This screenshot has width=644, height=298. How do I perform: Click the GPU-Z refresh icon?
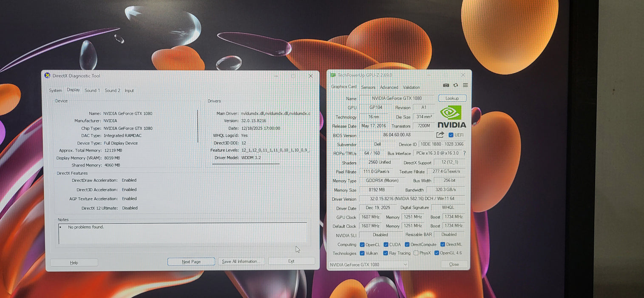[456, 86]
